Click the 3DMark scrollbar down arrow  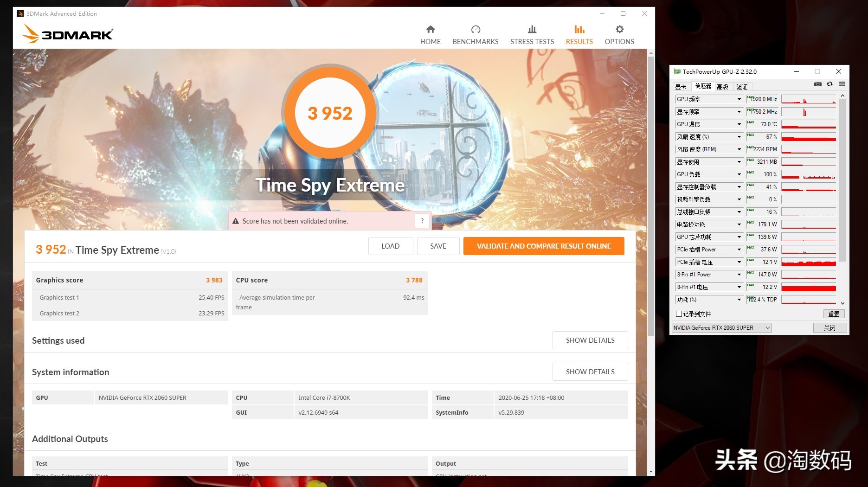(651, 472)
